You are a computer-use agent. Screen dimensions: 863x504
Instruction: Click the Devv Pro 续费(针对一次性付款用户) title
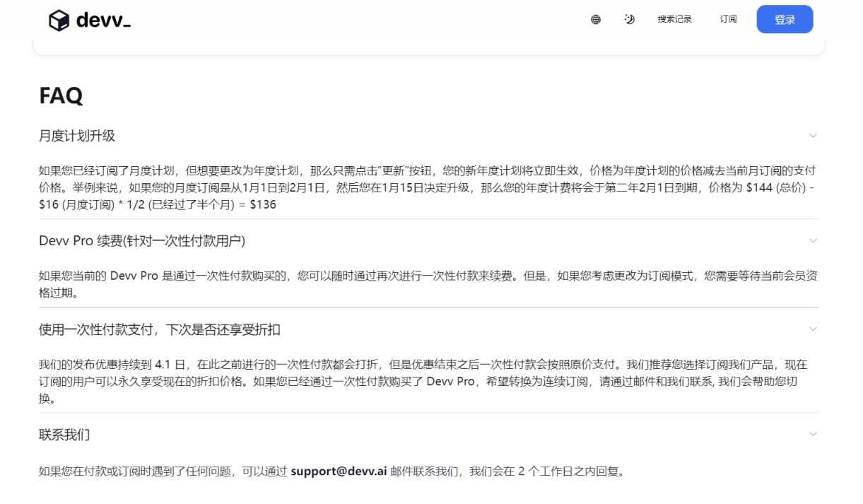[142, 241]
